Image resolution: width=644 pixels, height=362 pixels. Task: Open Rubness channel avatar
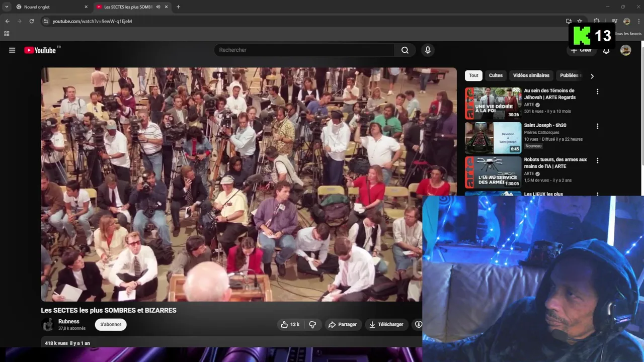48,324
